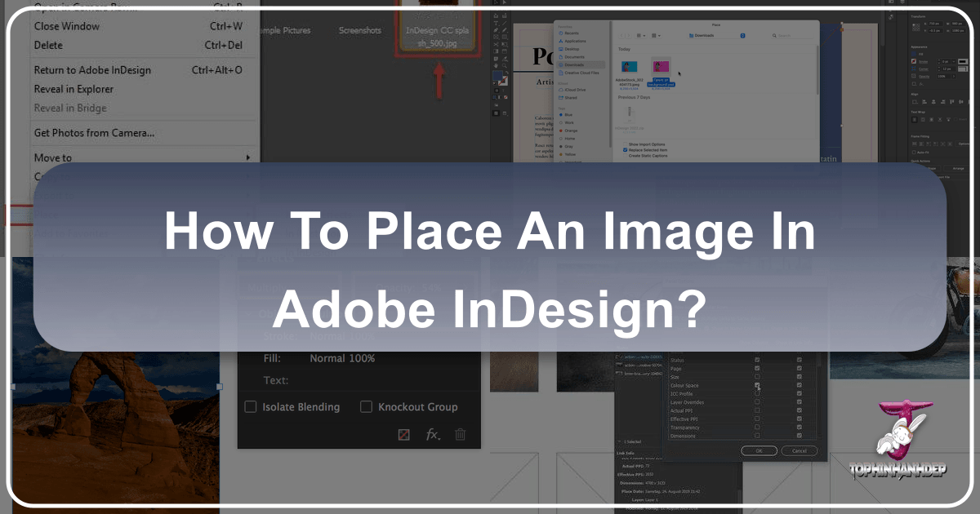This screenshot has height=514, width=980.
Task: Open Creative Cloud Files from the Place dialog sidebar
Action: click(581, 73)
